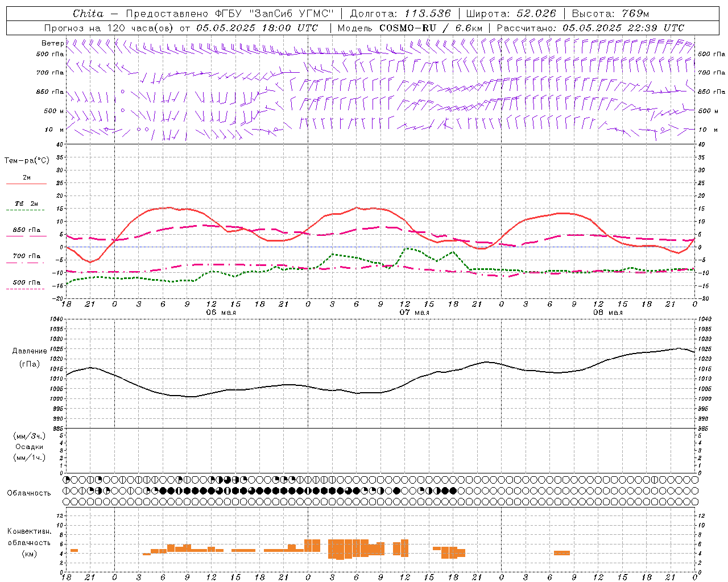Select the "Широта: 52.026" header text

[x=511, y=14]
